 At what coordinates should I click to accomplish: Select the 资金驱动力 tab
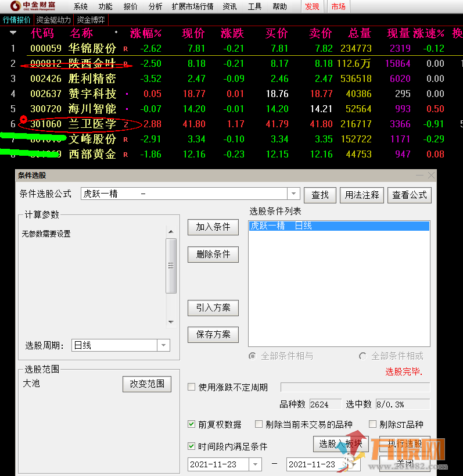53,20
